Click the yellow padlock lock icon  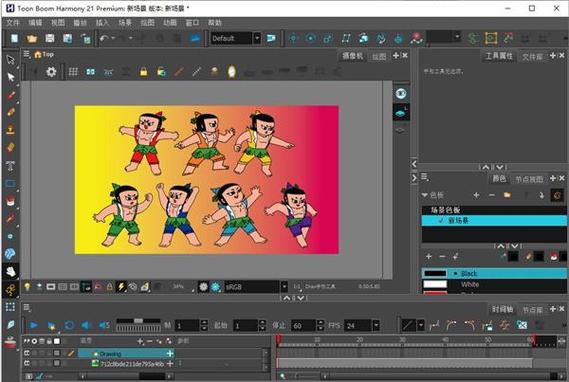click(x=144, y=72)
